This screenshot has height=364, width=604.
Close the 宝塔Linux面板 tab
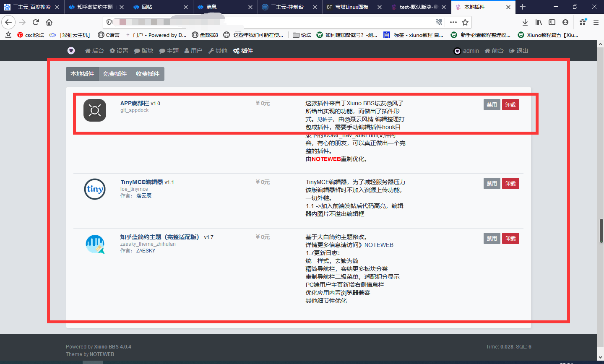pyautogui.click(x=380, y=7)
